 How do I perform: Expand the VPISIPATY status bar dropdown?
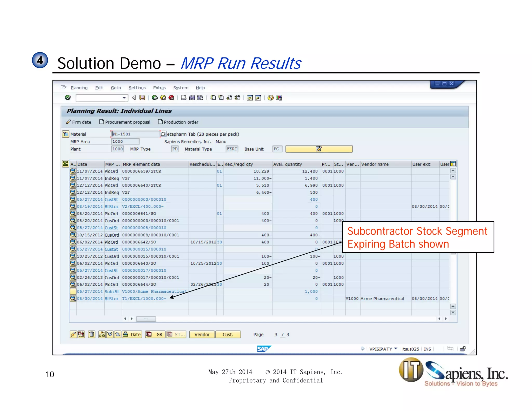[x=396, y=349]
